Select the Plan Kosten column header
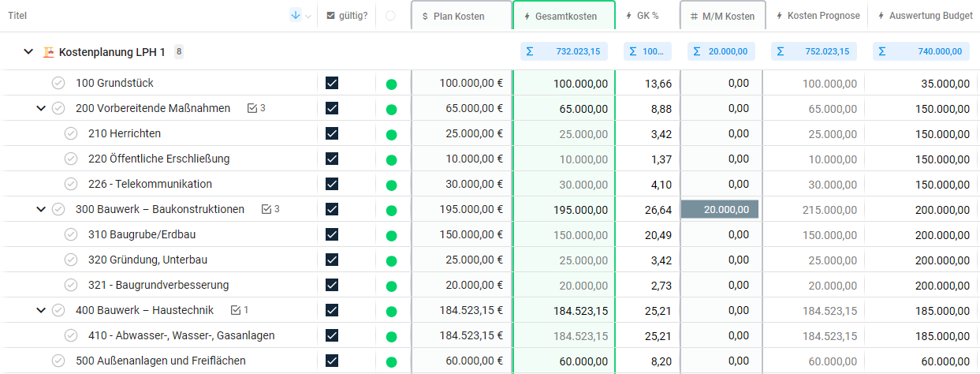This screenshot has width=980, height=374. click(x=460, y=16)
